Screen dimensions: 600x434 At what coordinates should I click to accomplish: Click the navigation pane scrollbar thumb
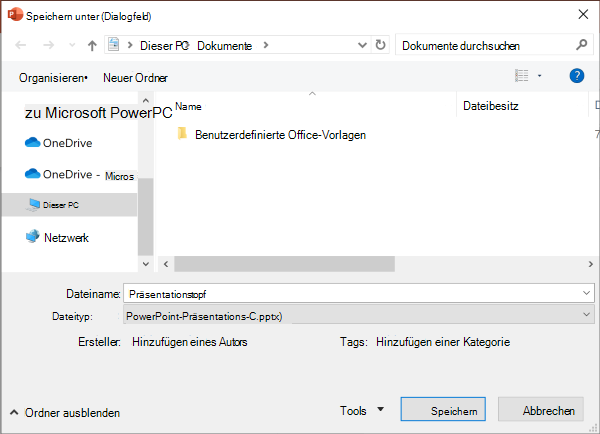point(145,216)
